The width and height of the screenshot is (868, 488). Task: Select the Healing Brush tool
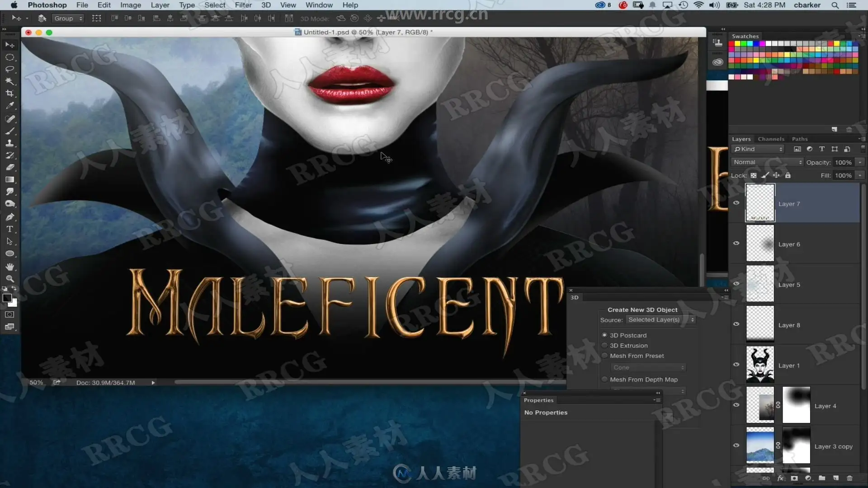pos(9,119)
